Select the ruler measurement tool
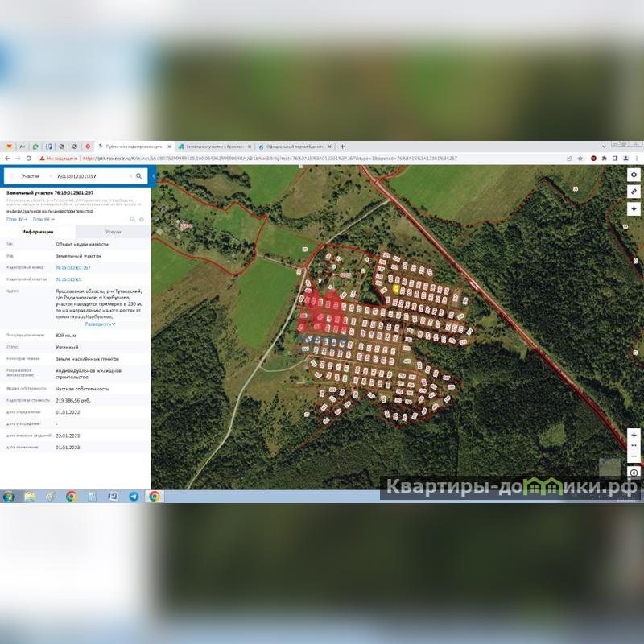Viewport: 644px width, 644px height. pos(634,192)
